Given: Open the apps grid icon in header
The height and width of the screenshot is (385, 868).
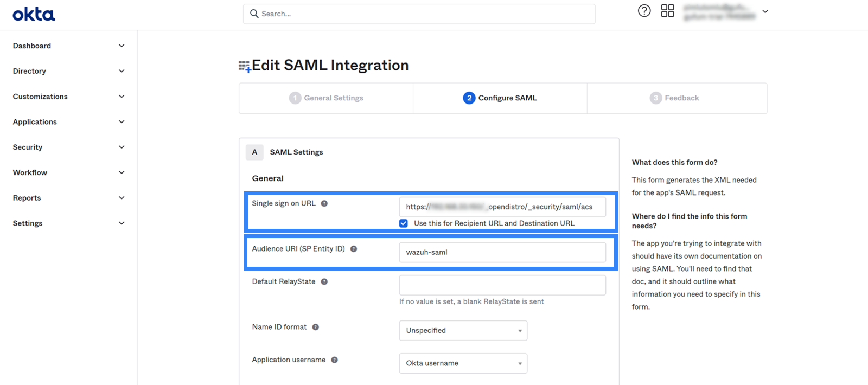Looking at the screenshot, I should pyautogui.click(x=667, y=11).
